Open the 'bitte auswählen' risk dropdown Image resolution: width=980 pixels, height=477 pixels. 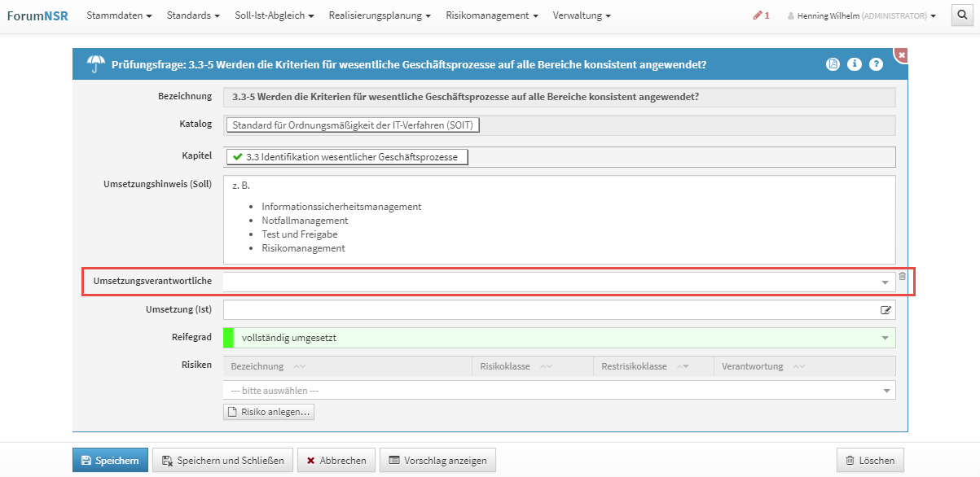pyautogui.click(x=559, y=391)
